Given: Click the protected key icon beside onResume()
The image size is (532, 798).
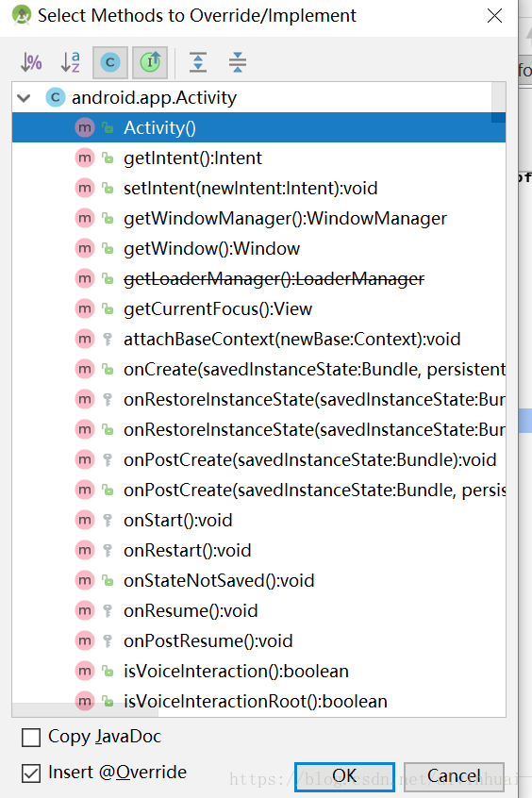Looking at the screenshot, I should (x=108, y=610).
